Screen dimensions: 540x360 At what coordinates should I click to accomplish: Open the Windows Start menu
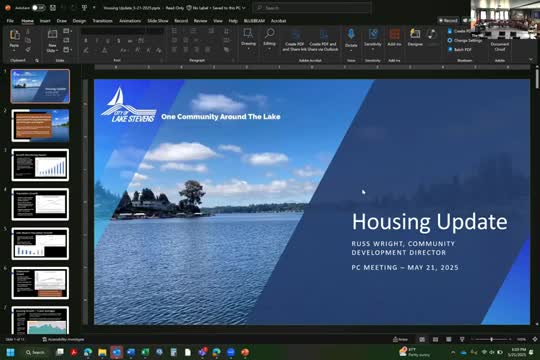[x=11, y=352]
